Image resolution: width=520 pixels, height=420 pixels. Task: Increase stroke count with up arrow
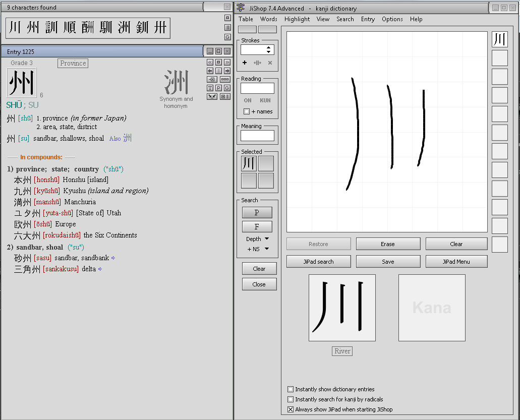point(269,47)
